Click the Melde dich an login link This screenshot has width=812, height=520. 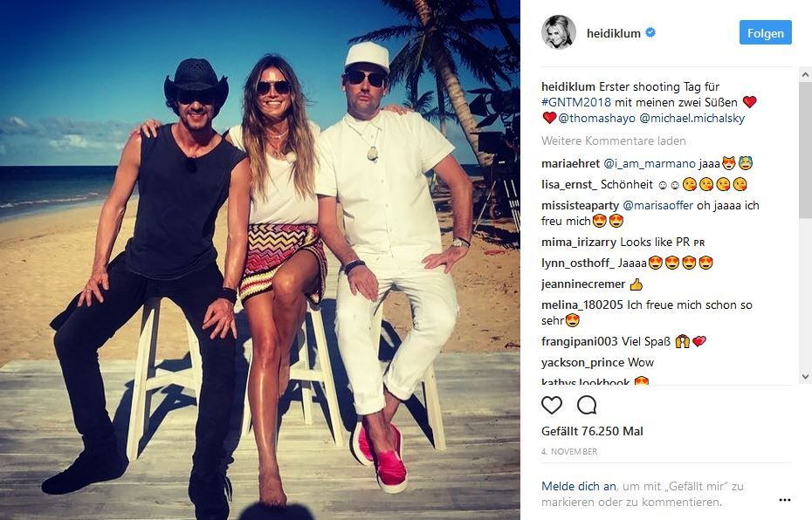(579, 486)
